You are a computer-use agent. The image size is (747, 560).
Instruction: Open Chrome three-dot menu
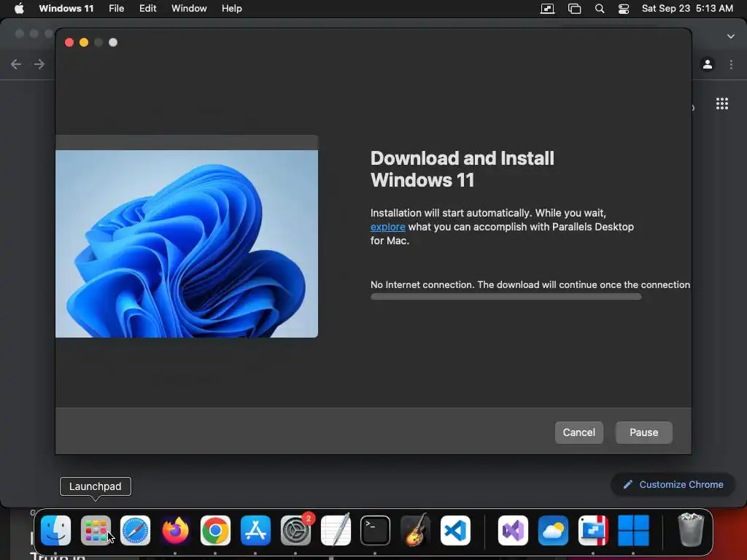click(x=731, y=64)
